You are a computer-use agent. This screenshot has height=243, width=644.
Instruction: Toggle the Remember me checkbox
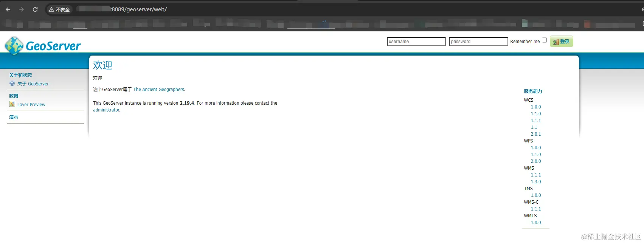point(544,40)
